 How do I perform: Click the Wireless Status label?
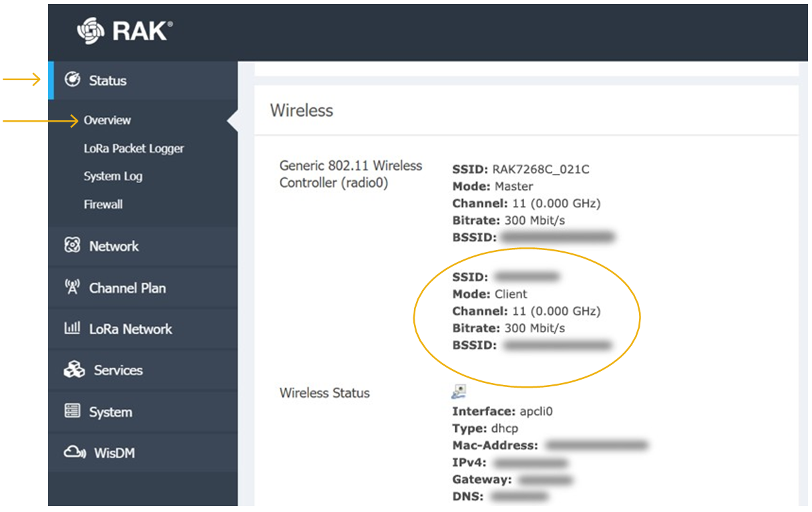[325, 393]
